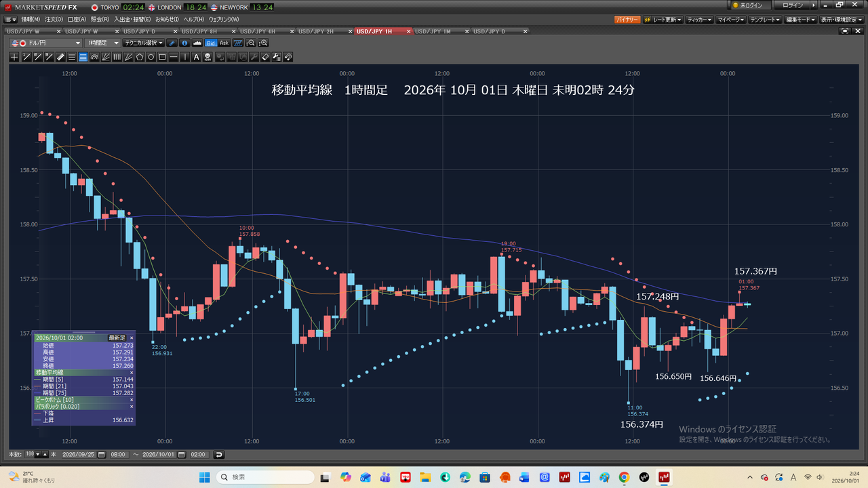Viewport: 868px width, 488px height.
Task: Click the pencil edit icon
Action: pos(172,43)
